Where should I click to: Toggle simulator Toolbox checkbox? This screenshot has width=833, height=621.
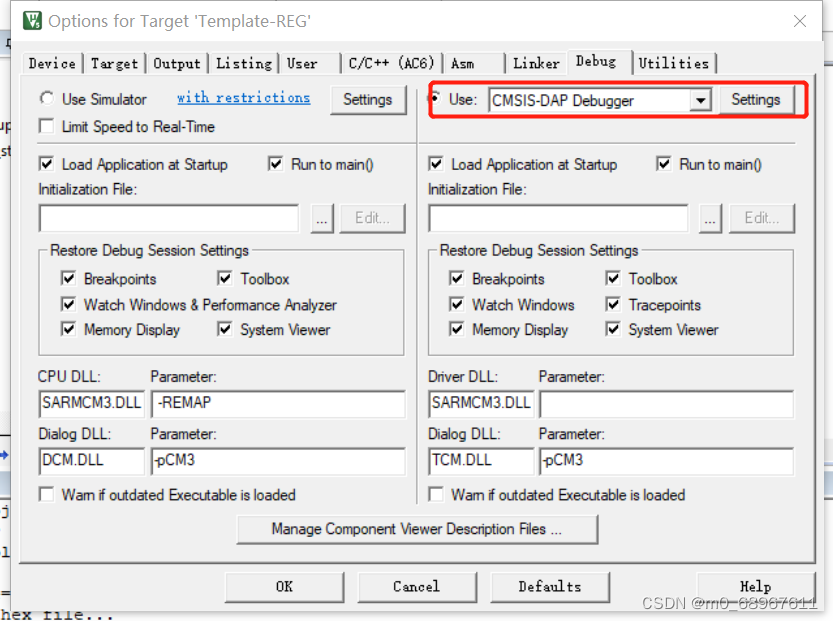[x=225, y=278]
